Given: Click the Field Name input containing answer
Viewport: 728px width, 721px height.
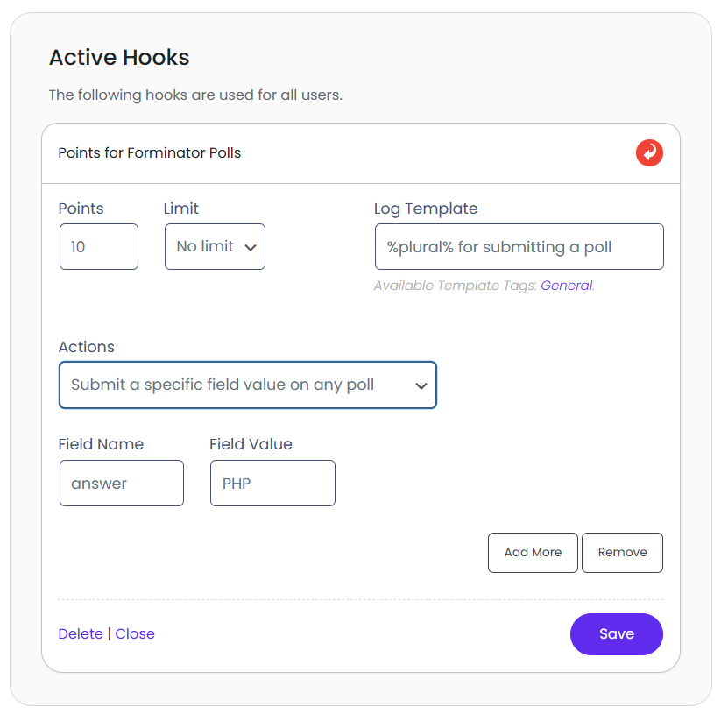Looking at the screenshot, I should (121, 484).
